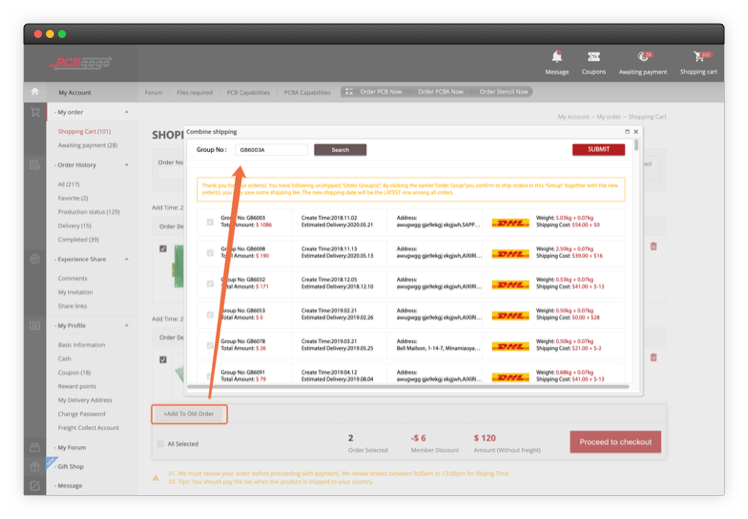Image resolution: width=748 pixels, height=519 pixels.
Task: Open Awaiting payment (28) sidebar link
Action: point(87,145)
